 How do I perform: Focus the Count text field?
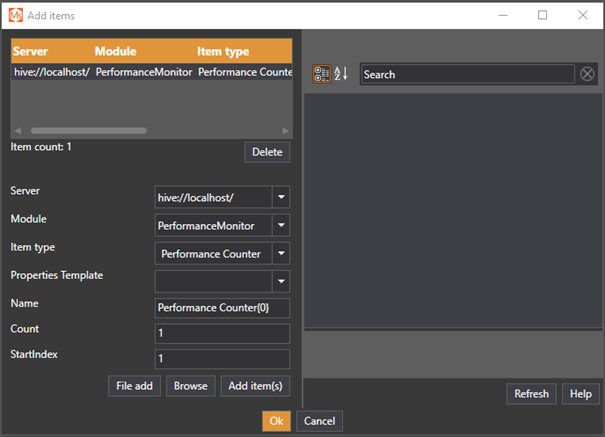pyautogui.click(x=222, y=333)
